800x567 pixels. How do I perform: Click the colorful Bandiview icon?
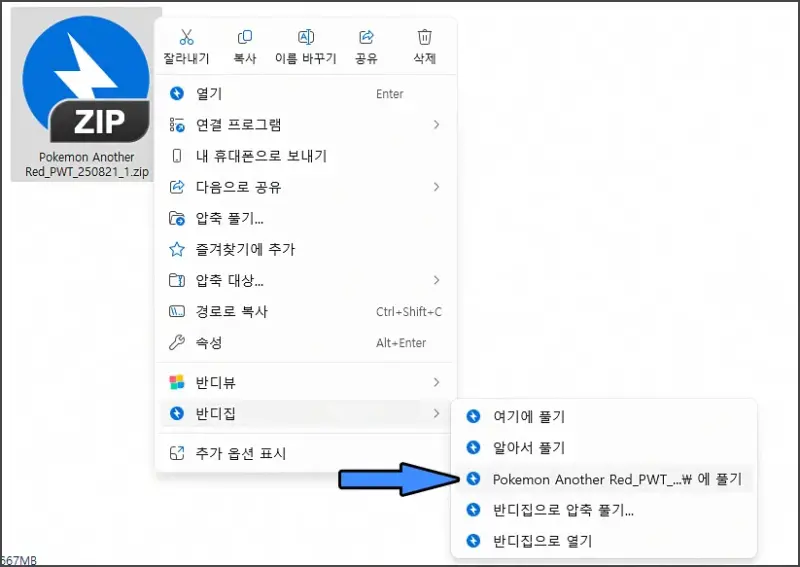click(177, 382)
